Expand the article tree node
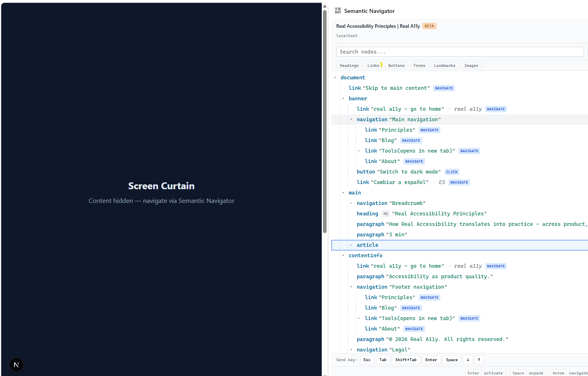 [x=351, y=245]
